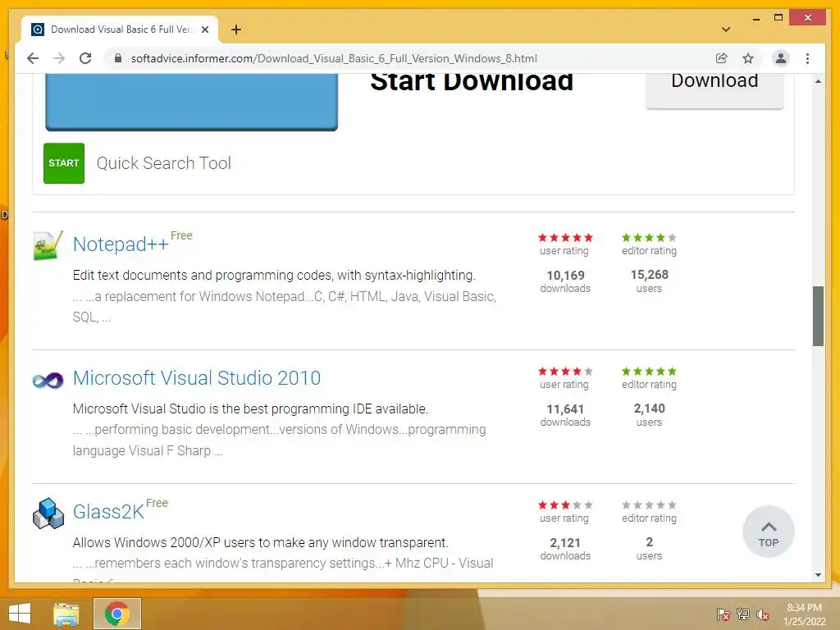Click Visual Studio user rating stars
The height and width of the screenshot is (630, 840).
(x=565, y=372)
